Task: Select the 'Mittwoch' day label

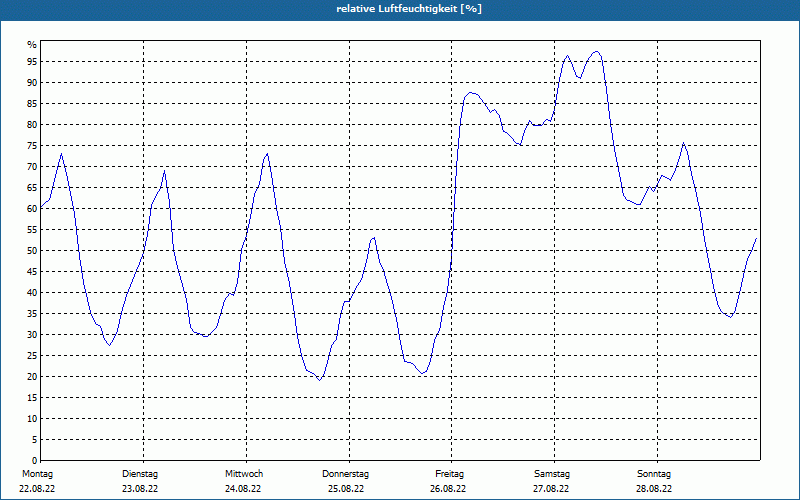Action: tap(244, 474)
